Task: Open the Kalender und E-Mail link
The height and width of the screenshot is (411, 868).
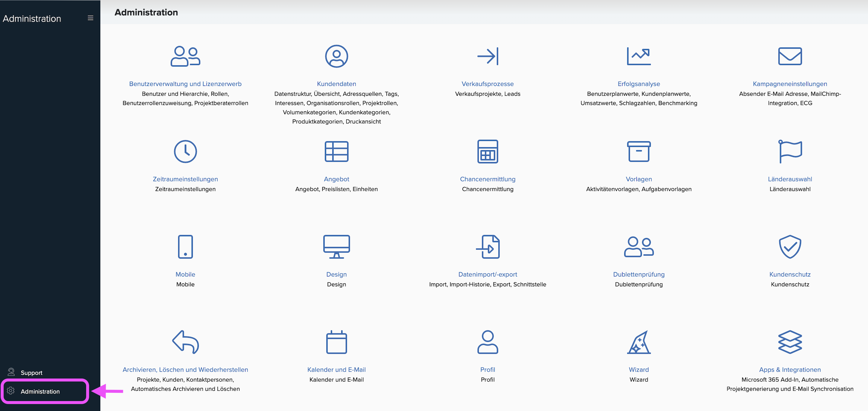Action: [336, 370]
